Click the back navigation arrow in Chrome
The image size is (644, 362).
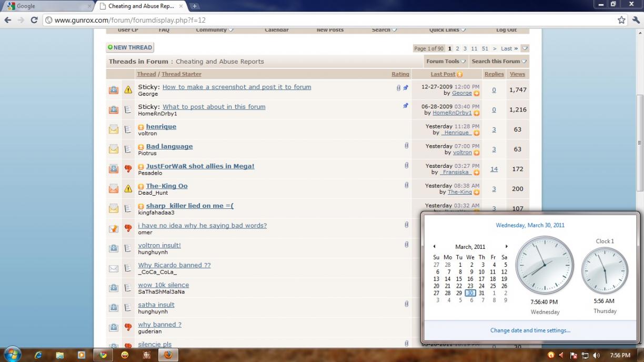(8, 20)
